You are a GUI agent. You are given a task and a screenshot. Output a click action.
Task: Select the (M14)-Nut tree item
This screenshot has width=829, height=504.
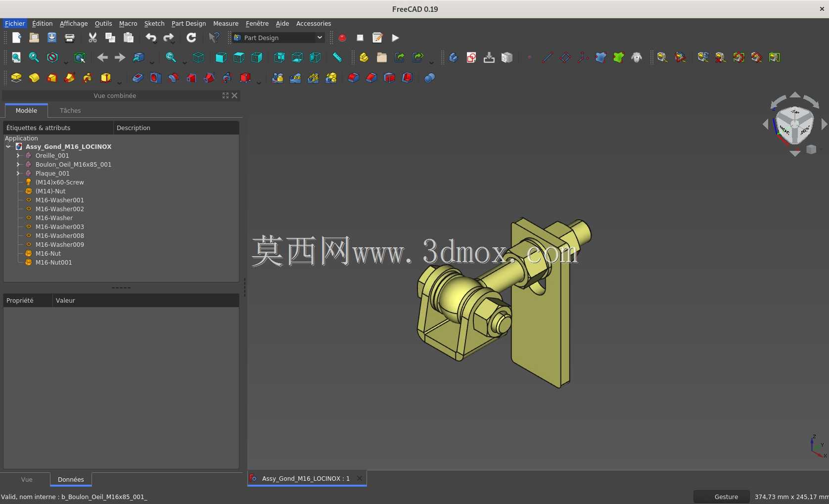50,191
